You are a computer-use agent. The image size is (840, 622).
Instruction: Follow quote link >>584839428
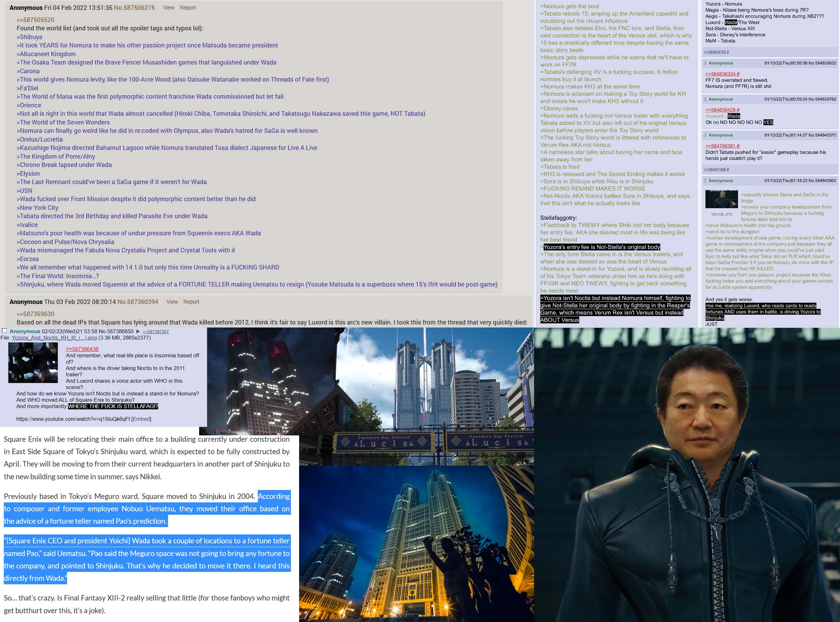point(722,110)
